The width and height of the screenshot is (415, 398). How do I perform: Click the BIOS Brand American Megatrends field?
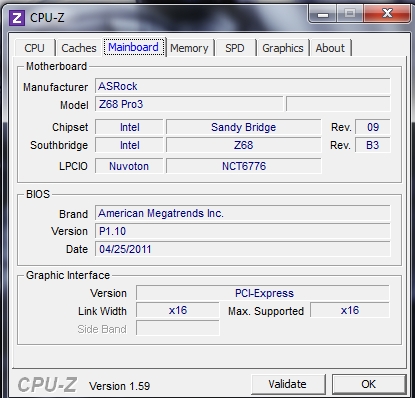[x=243, y=213]
